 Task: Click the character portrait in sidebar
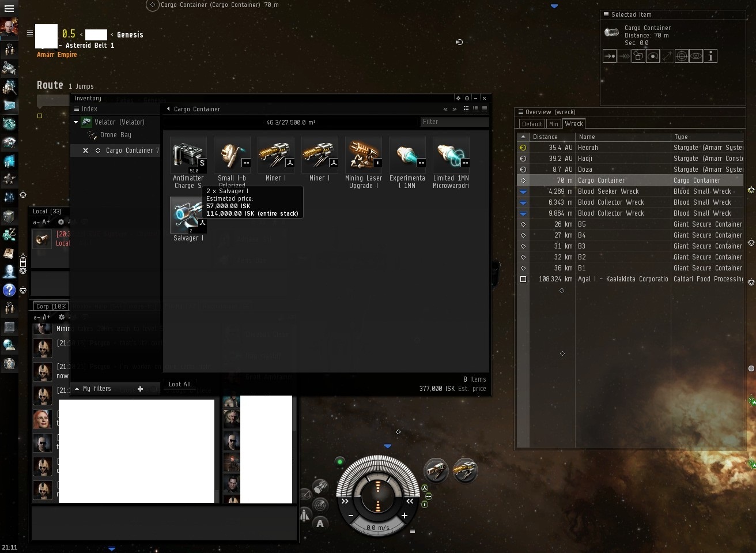tap(9, 28)
